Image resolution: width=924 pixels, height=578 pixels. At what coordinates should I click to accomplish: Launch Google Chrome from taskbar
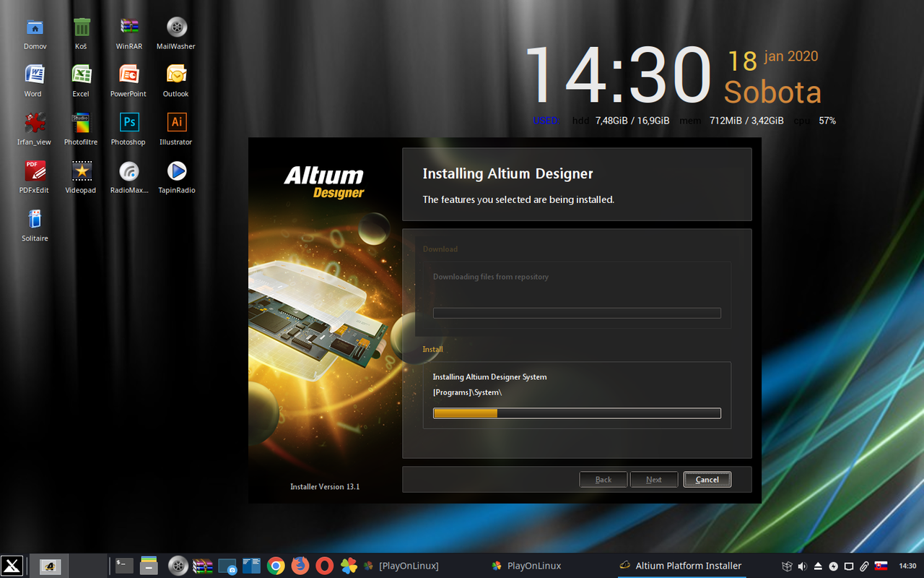tap(276, 566)
